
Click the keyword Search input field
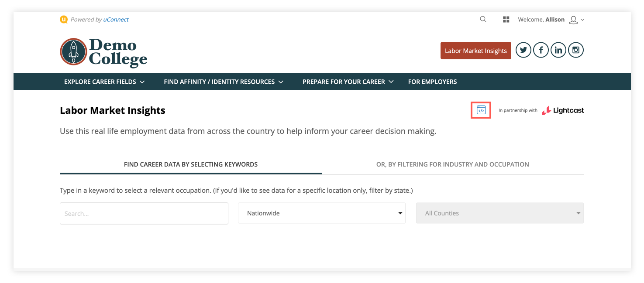pos(144,213)
